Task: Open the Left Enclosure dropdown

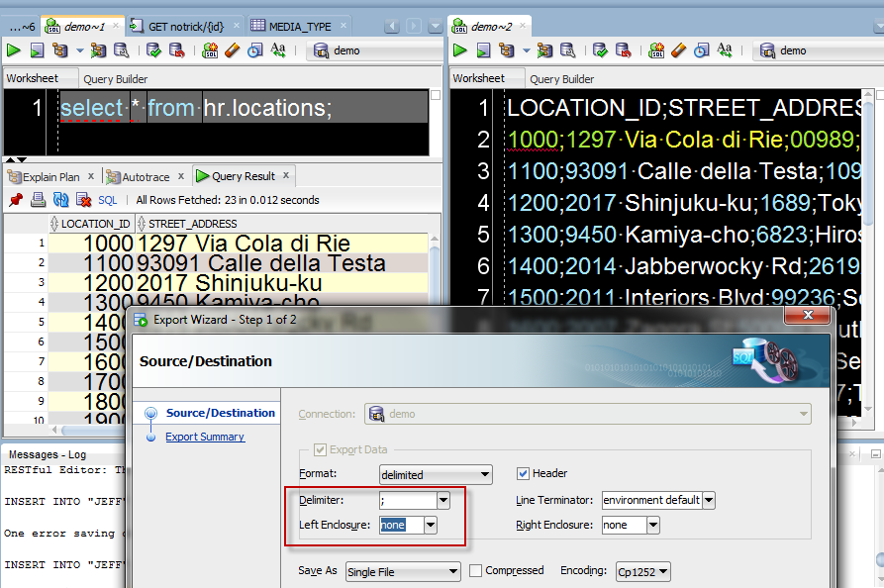Action: click(x=431, y=525)
